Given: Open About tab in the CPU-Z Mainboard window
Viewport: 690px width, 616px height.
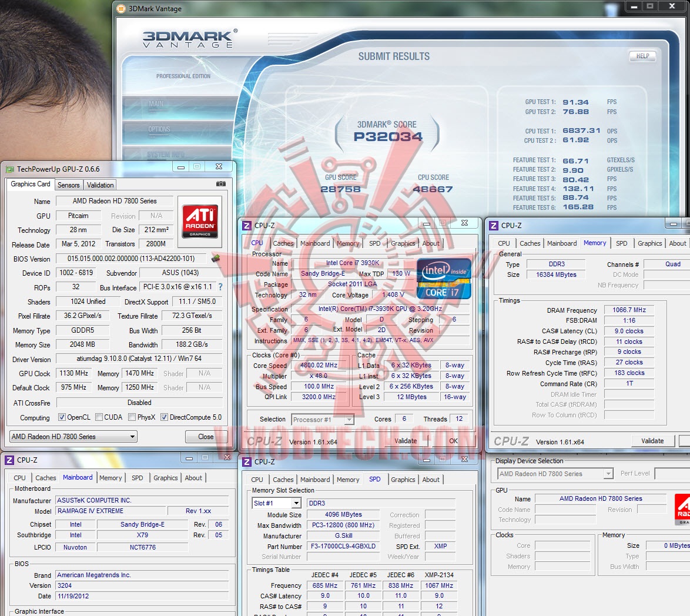Looking at the screenshot, I should (193, 478).
